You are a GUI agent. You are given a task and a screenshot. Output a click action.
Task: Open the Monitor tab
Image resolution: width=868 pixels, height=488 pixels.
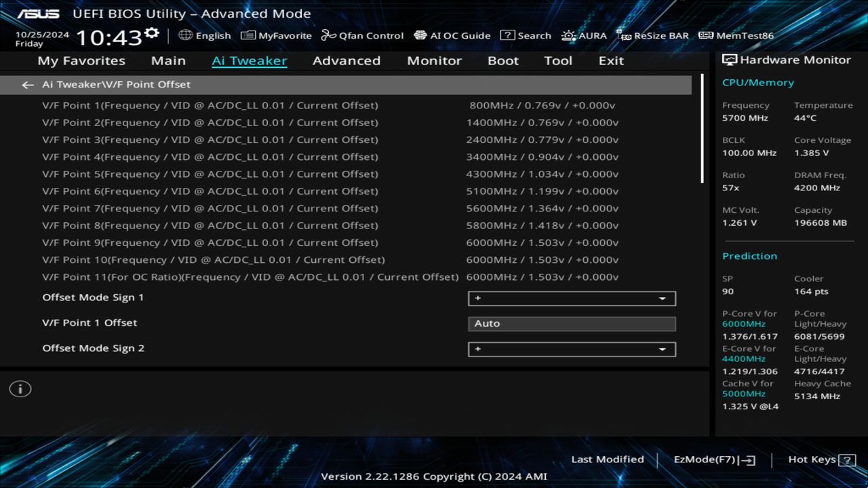pos(434,60)
